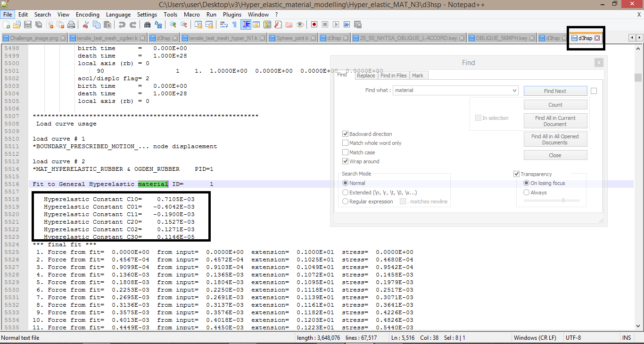The height and width of the screenshot is (344, 644).
Task: Open the Encoding menu
Action: 87,15
